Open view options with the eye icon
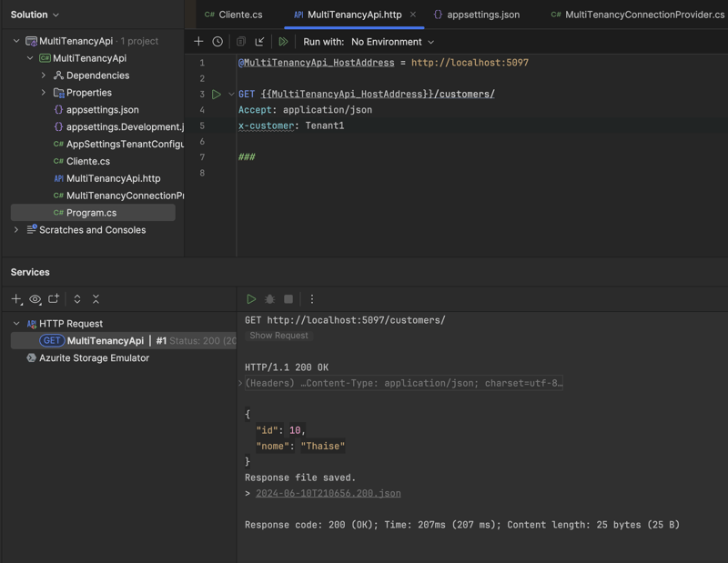 pyautogui.click(x=35, y=297)
